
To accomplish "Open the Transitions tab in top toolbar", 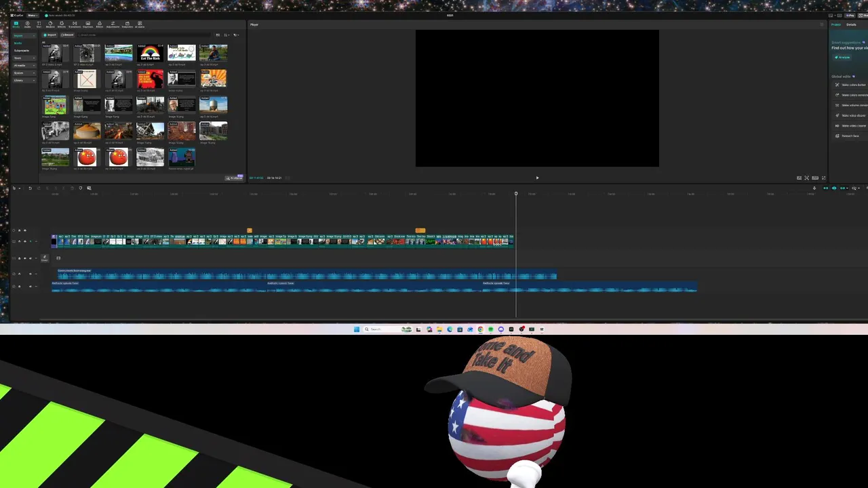I will [x=75, y=24].
